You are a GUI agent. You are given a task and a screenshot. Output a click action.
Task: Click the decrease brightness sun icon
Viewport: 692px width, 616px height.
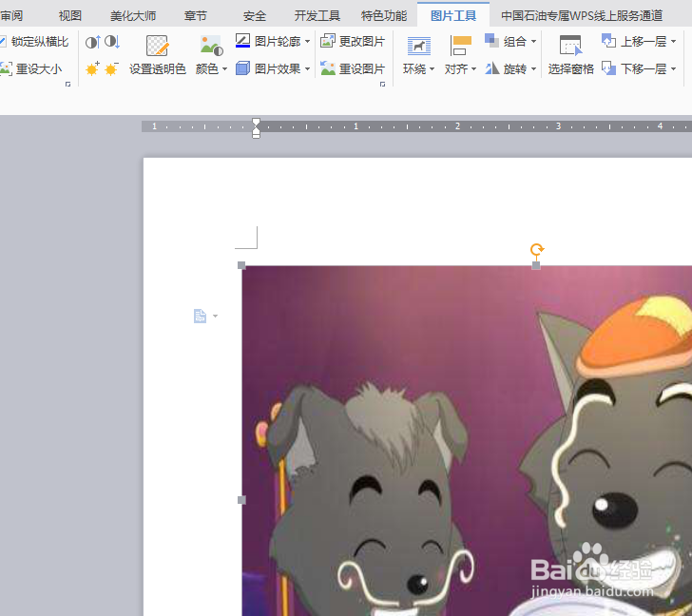click(x=111, y=68)
